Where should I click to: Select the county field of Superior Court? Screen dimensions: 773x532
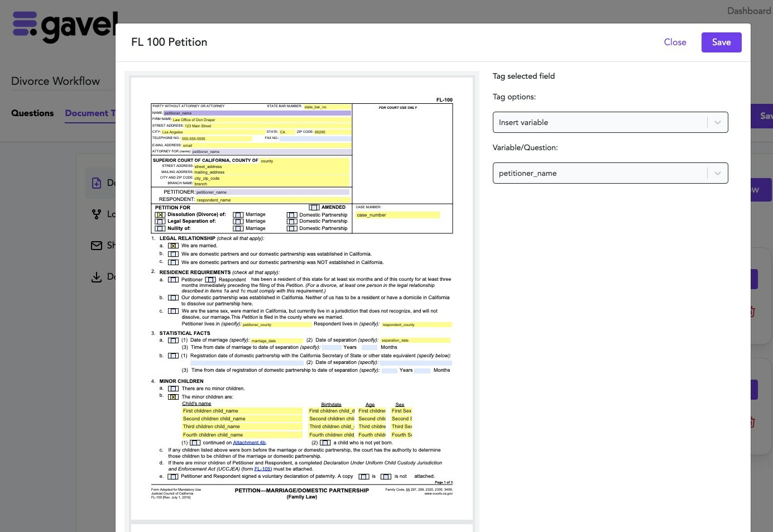click(x=304, y=161)
